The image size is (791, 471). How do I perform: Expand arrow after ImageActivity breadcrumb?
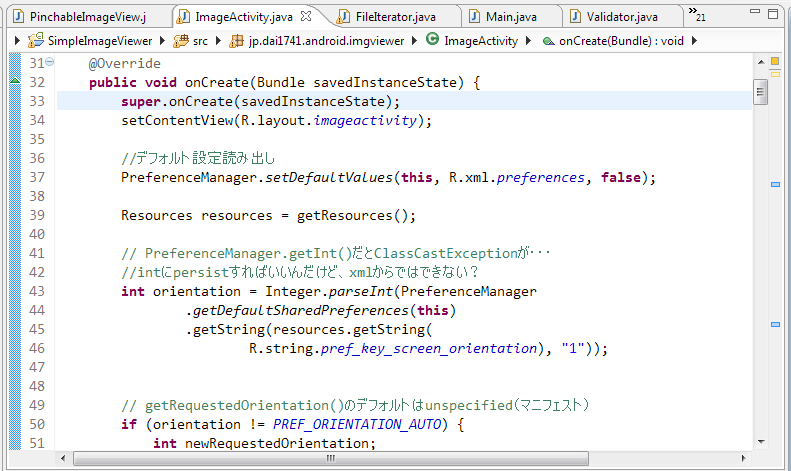528,40
